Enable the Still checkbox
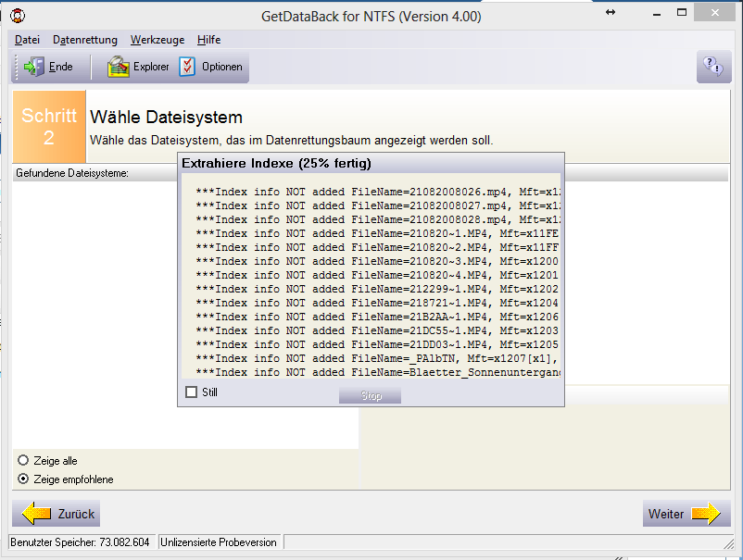743x560 pixels. pos(192,392)
